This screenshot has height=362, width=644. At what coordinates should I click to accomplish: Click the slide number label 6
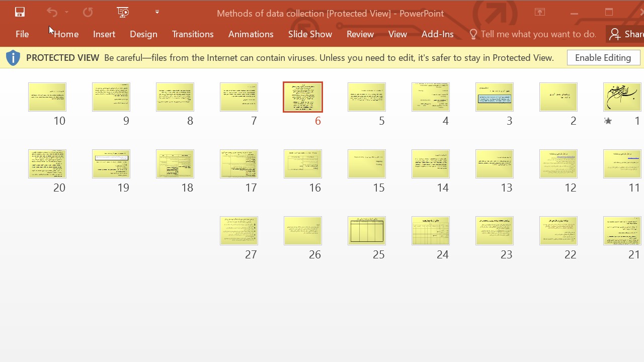pyautogui.click(x=317, y=121)
